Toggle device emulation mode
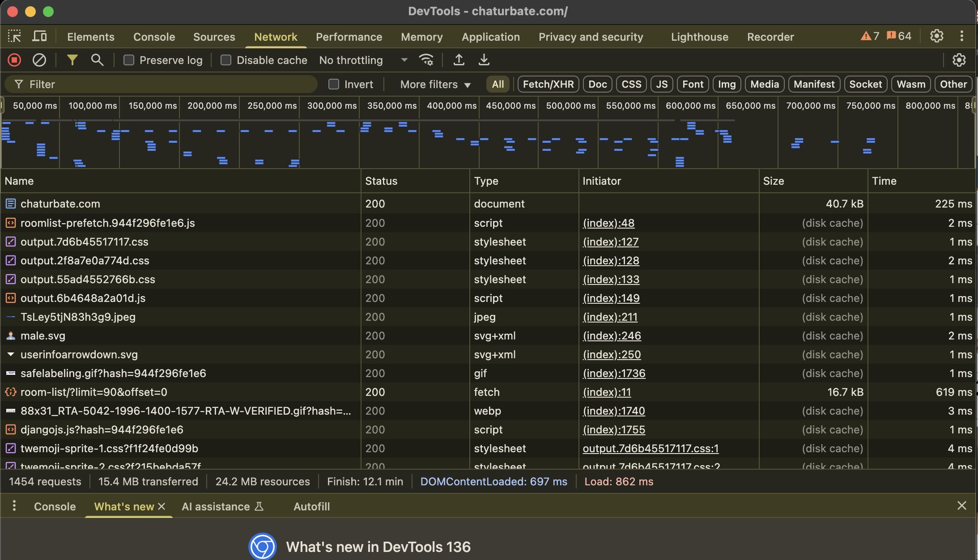Image resolution: width=978 pixels, height=560 pixels. point(39,36)
